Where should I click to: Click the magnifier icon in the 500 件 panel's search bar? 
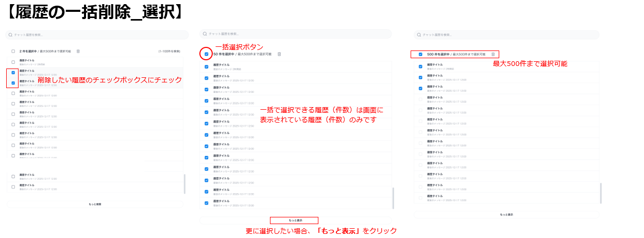[x=419, y=35]
